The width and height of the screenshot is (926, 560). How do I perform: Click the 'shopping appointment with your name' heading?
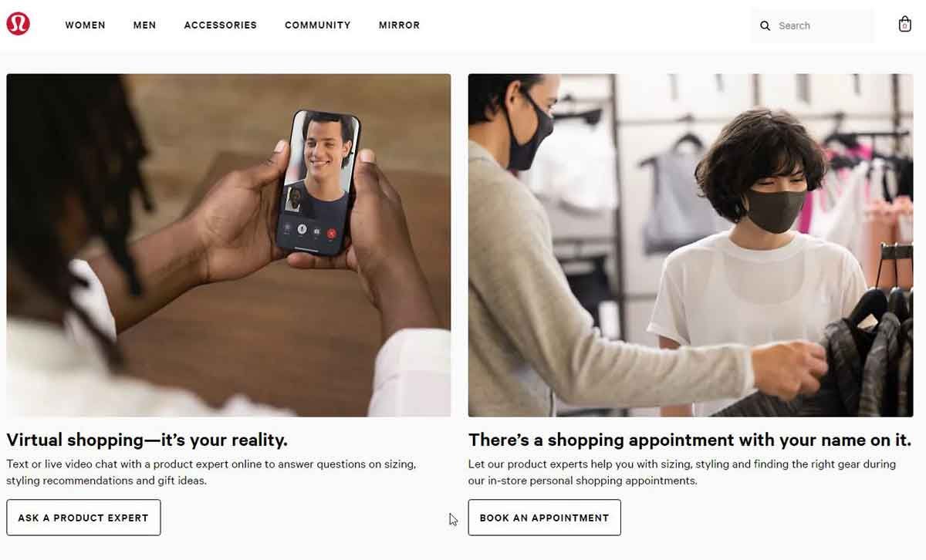pyautogui.click(x=689, y=440)
